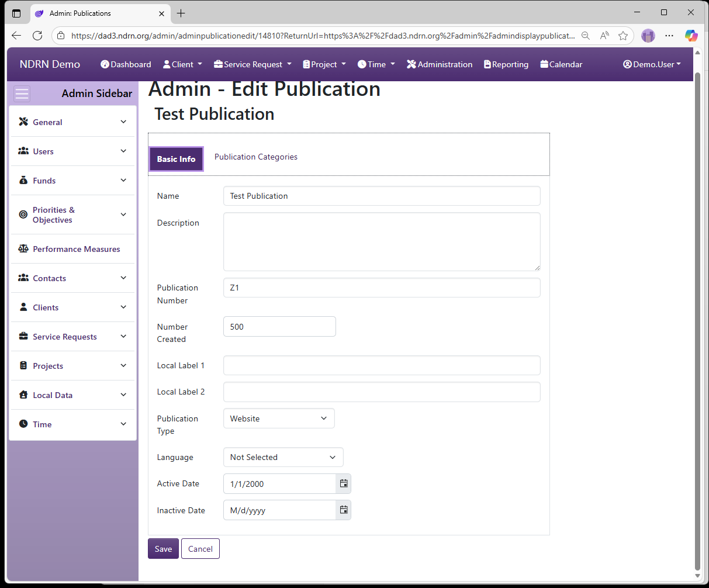Open the tab actions menu icon
Screen dimensions: 709x588
16,13
